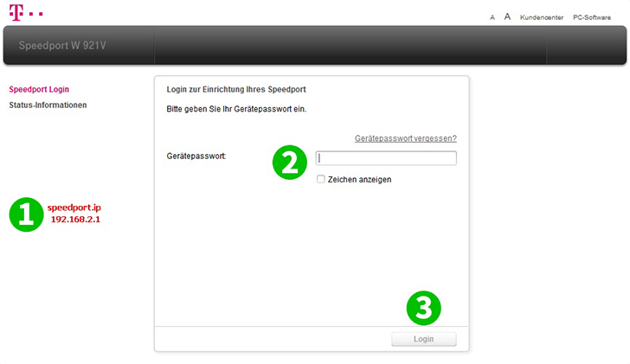Click the 'Login zur Einrichtung Ihres Speedport' heading
This screenshot has height=364, width=630.
click(x=236, y=90)
